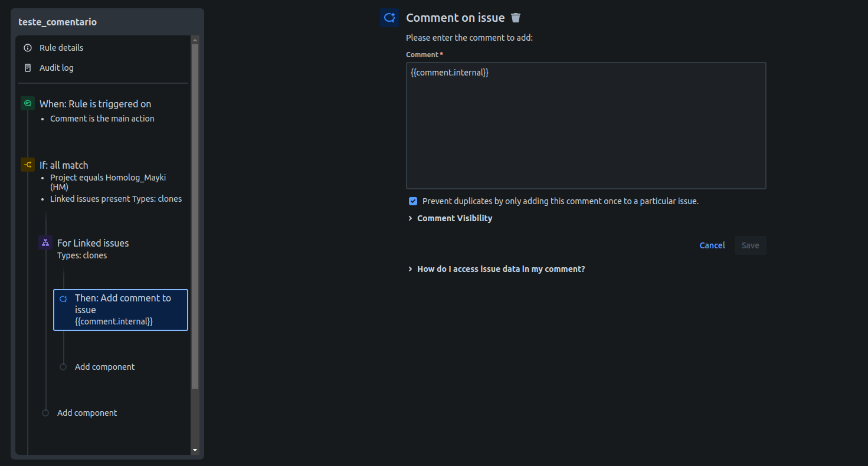Image resolution: width=868 pixels, height=466 pixels.
Task: Select the outer Add component circle
Action: 45,413
